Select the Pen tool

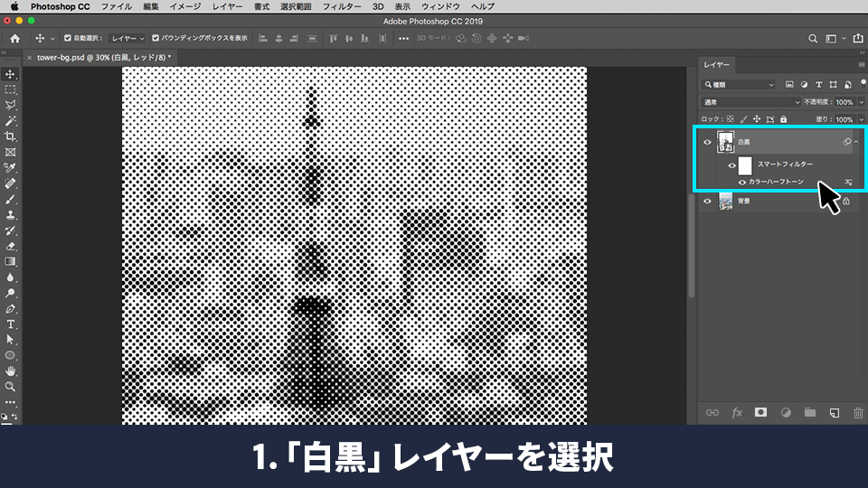click(x=10, y=309)
